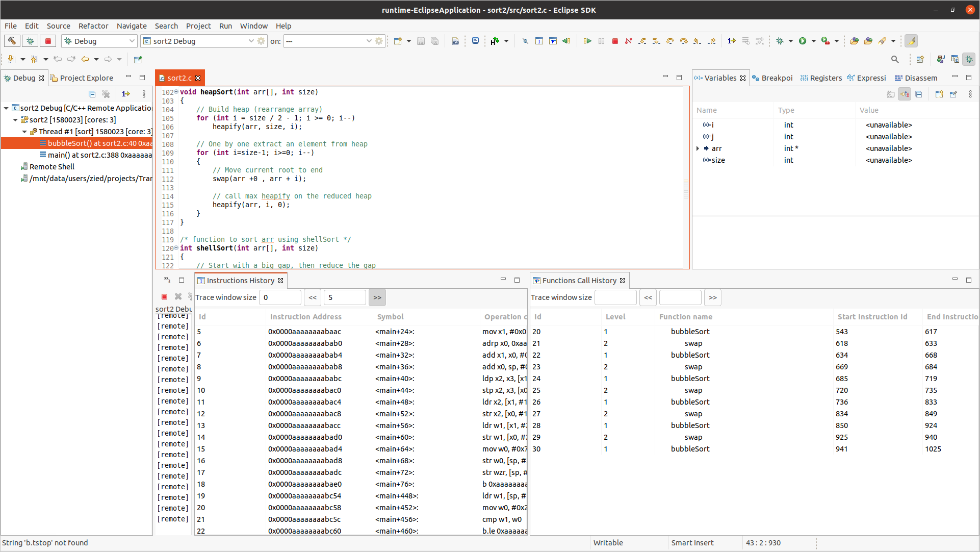
Task: Click the Disconnect icon in the debug toolbar
Action: [629, 41]
